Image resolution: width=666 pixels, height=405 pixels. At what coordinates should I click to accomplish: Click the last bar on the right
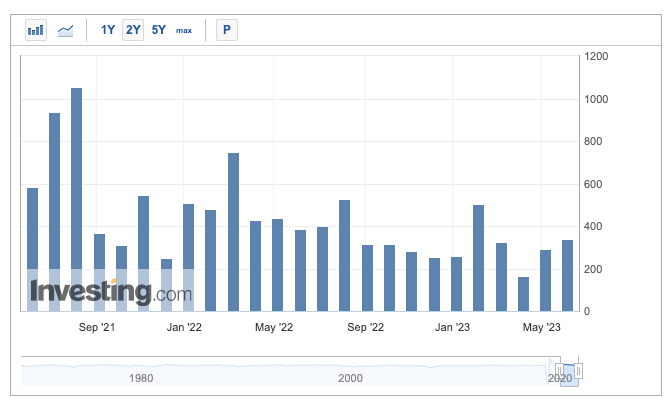tap(567, 276)
